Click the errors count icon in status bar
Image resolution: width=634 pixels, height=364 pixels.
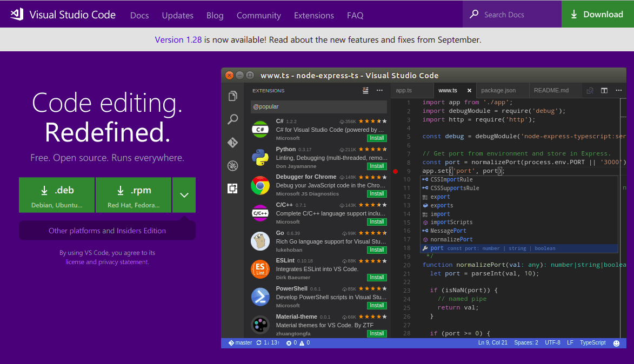(x=289, y=343)
